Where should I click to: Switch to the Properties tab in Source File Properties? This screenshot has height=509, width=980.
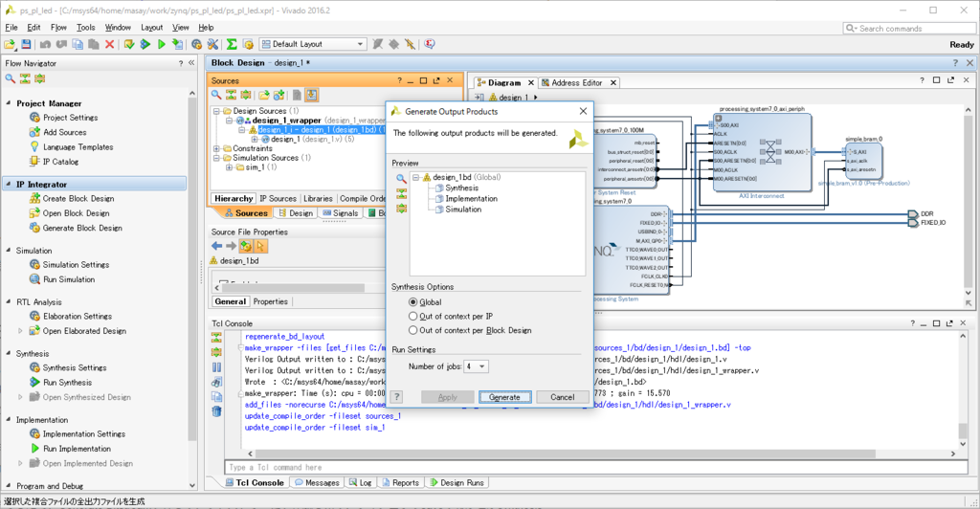click(271, 301)
